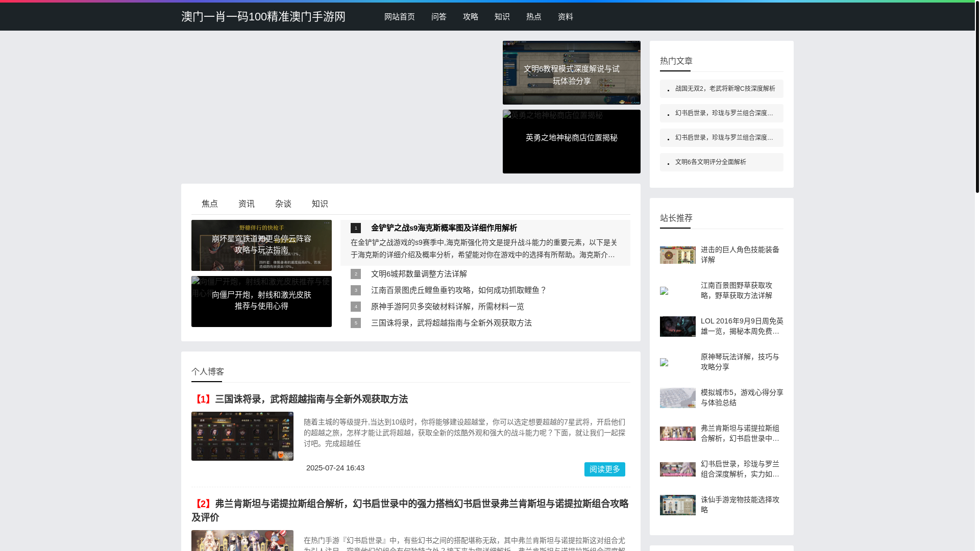The image size is (980, 551).
Task: Open blog post title 【2】弗兰肯斯坦与诺提拉斯组合解析
Action: (x=410, y=510)
